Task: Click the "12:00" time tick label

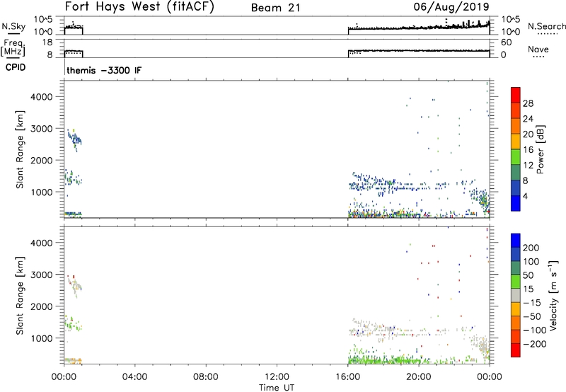Action: [277, 377]
